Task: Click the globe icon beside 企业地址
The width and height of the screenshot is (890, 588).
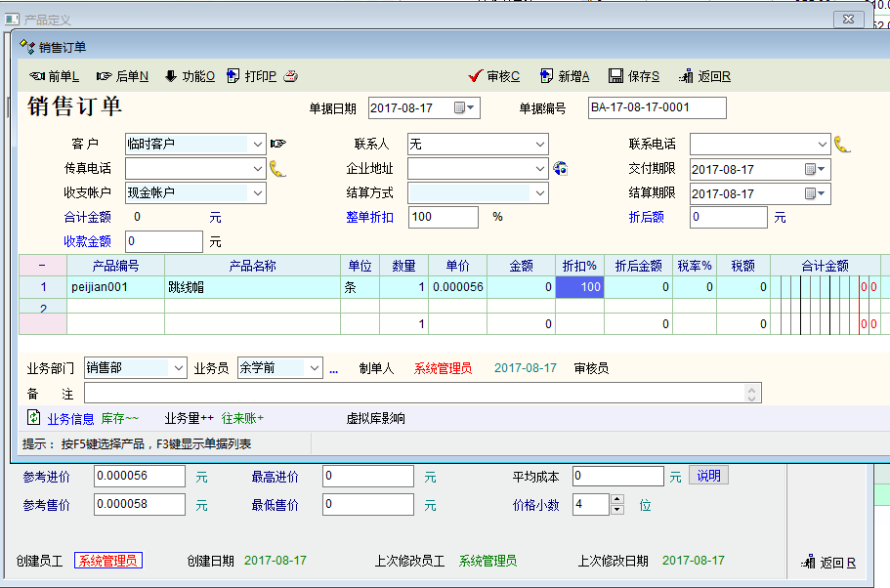Action: [x=560, y=168]
